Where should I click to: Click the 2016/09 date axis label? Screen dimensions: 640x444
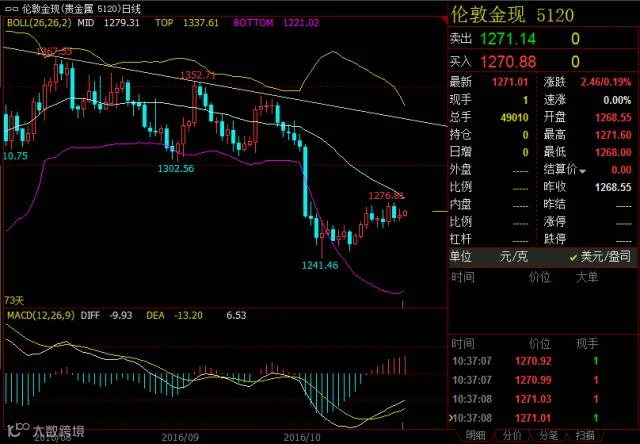tap(180, 438)
